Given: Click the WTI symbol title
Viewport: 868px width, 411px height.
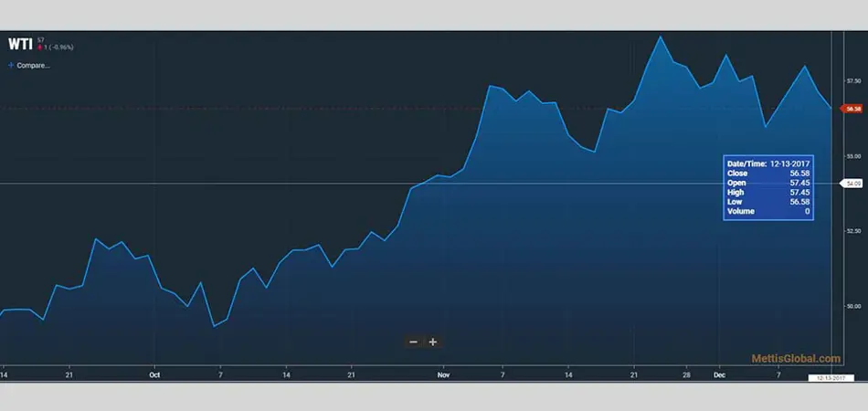Looking at the screenshot, I should (x=20, y=45).
